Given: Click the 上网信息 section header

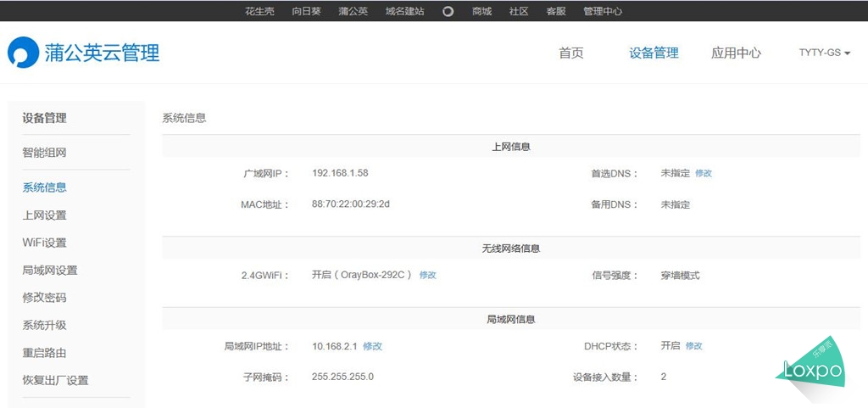Looking at the screenshot, I should pos(511,147).
